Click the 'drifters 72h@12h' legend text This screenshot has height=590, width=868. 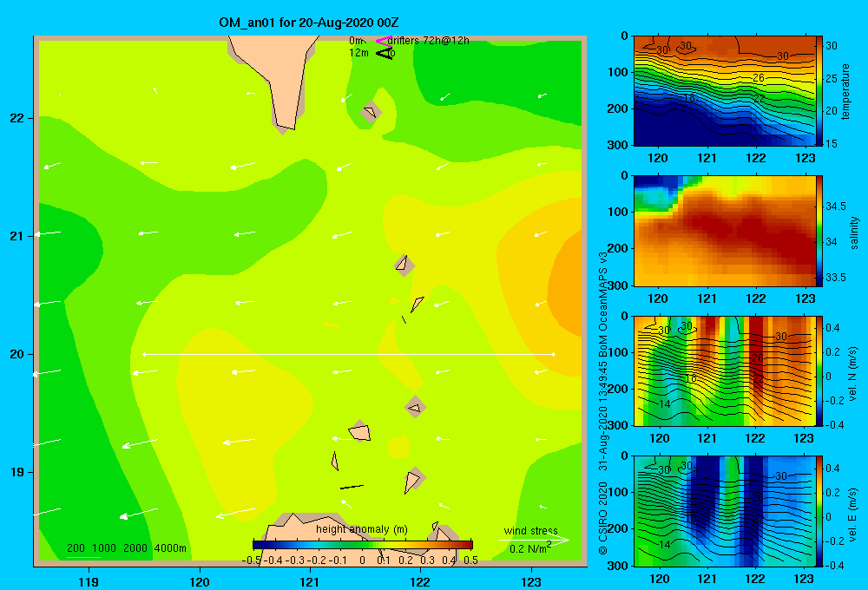[x=428, y=41]
